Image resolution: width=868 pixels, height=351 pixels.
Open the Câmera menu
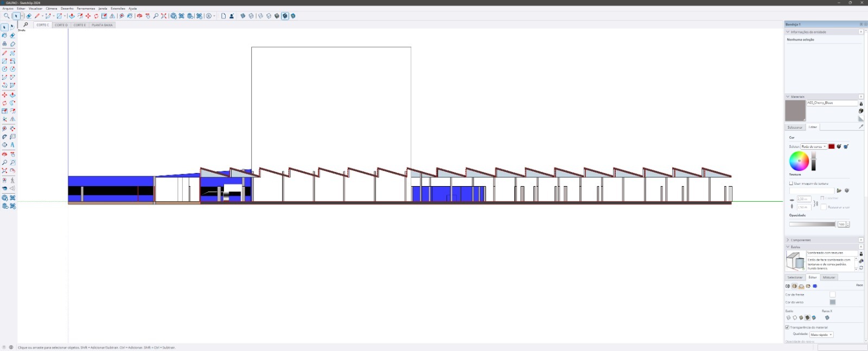click(x=51, y=9)
